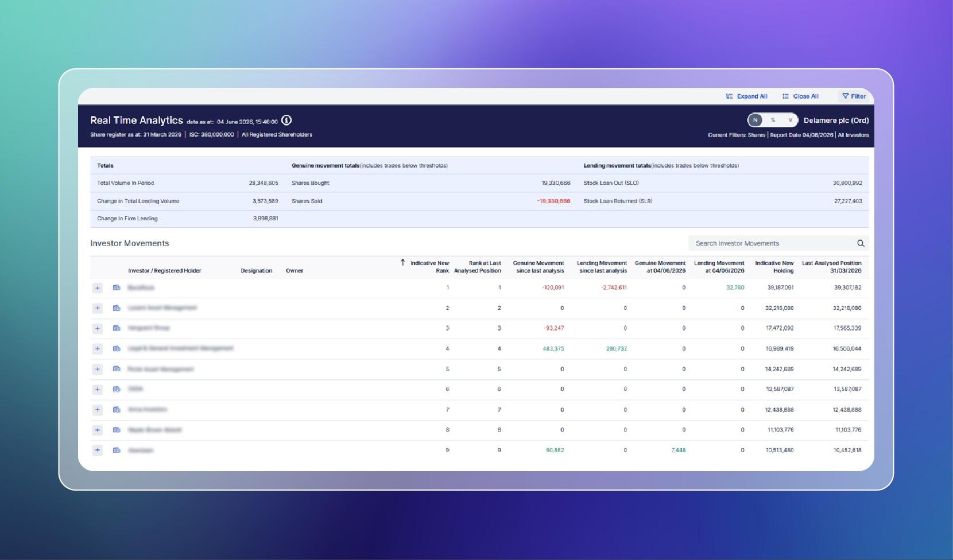Expand the rank 3 investor row
The height and width of the screenshot is (560, 953).
coord(98,328)
